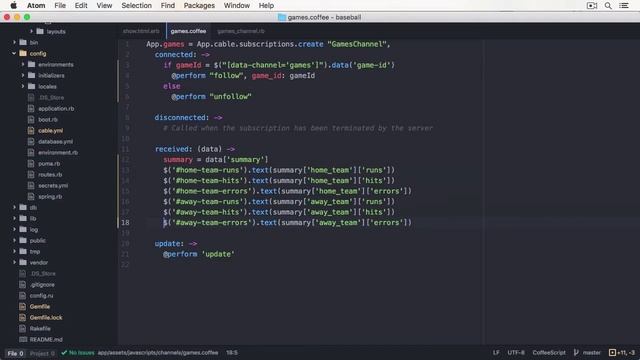The height and width of the screenshot is (360, 640).
Task: Place cursor on the update: line
Action: [176, 243]
